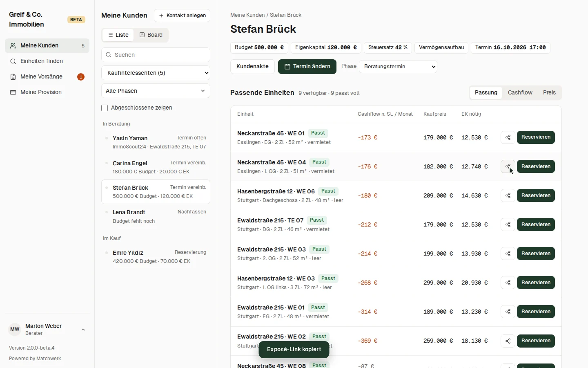The height and width of the screenshot is (368, 588).
Task: Sort units by Cashflow
Action: coord(520,93)
